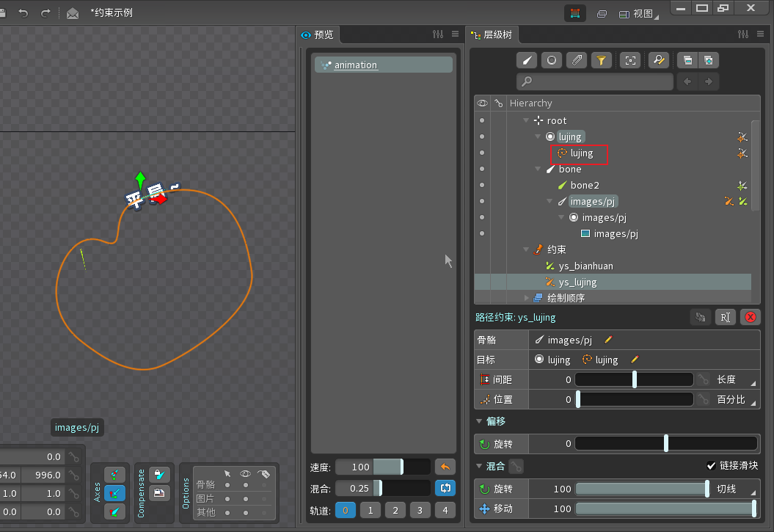
Task: Select track 0 in the preview panel
Action: click(x=346, y=510)
